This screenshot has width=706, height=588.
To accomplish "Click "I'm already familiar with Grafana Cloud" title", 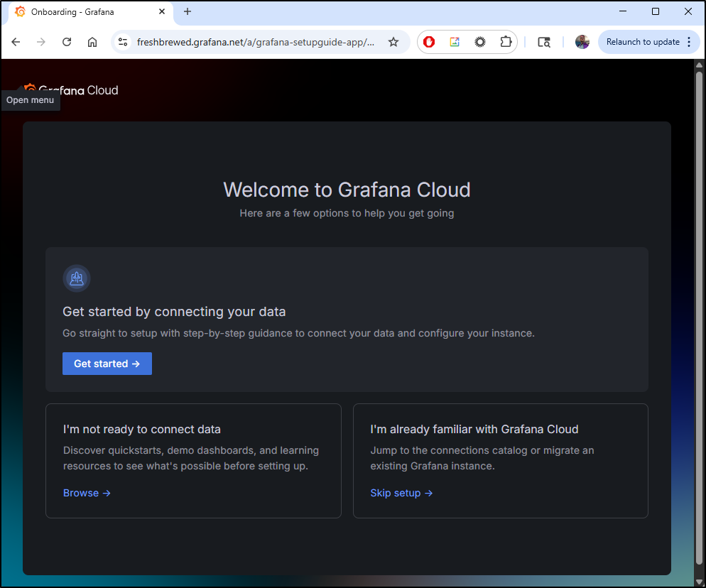I will point(474,429).
